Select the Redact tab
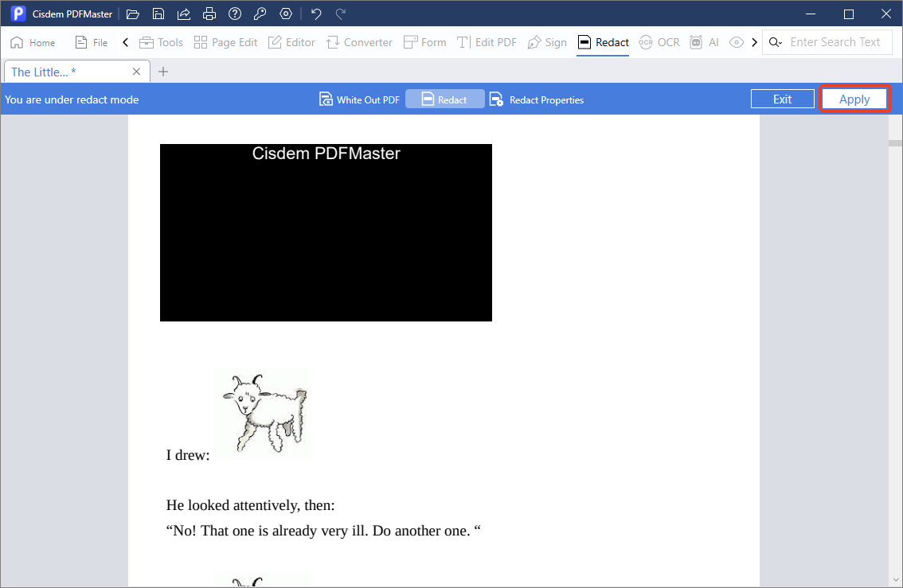903x588 pixels. (x=603, y=43)
